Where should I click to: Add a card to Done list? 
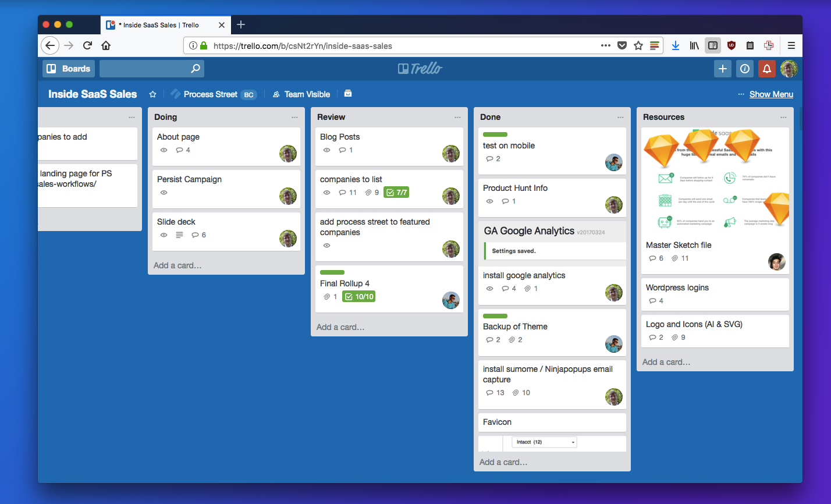(503, 462)
